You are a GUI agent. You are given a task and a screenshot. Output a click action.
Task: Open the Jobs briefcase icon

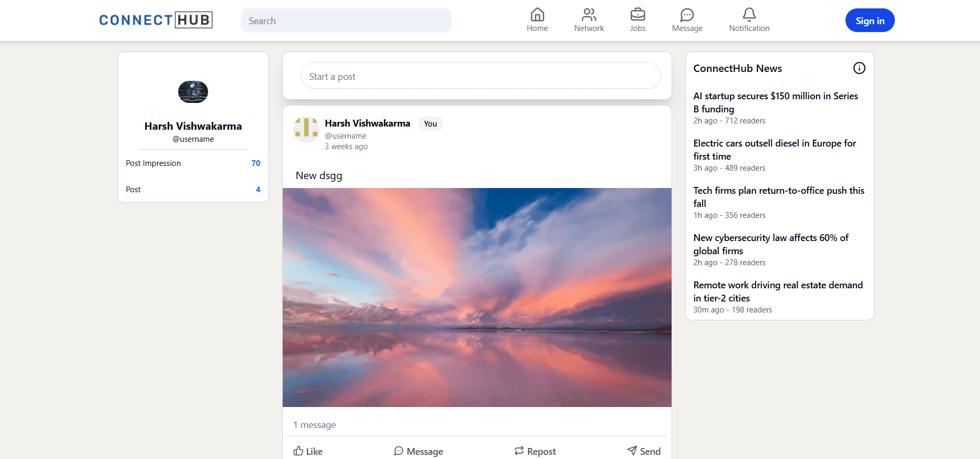coord(637,14)
